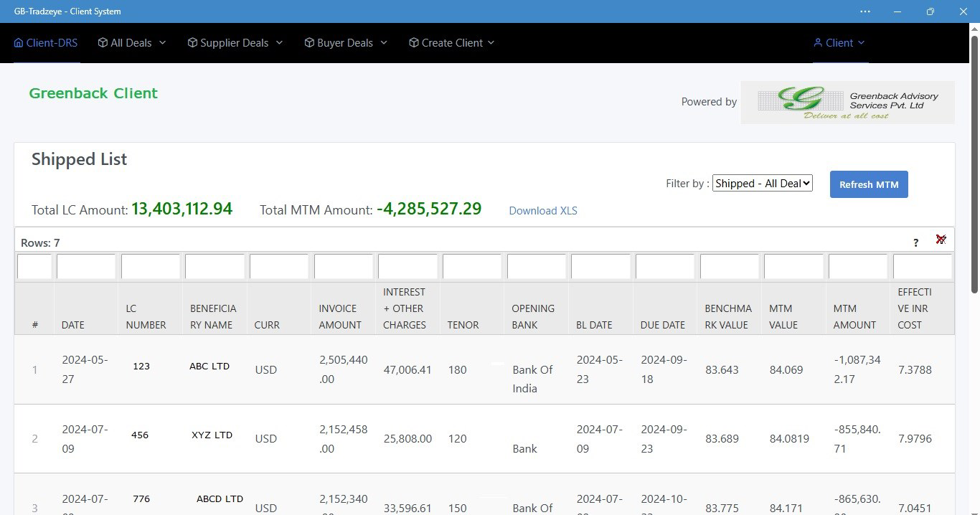Screen dimensions: 980x515
Task: Select the XYZ LTD beneficiary cell
Action: pos(212,435)
